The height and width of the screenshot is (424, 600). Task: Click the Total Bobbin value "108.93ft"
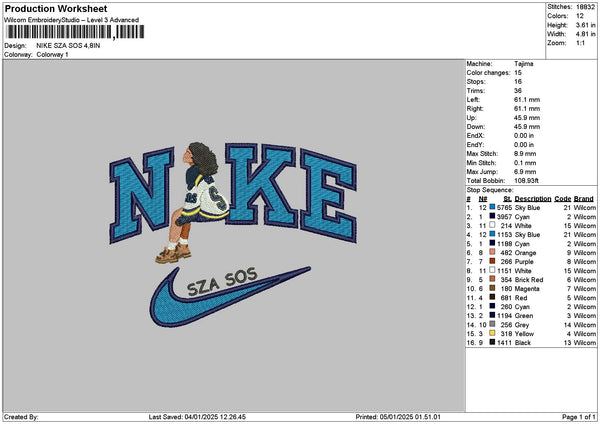[526, 181]
